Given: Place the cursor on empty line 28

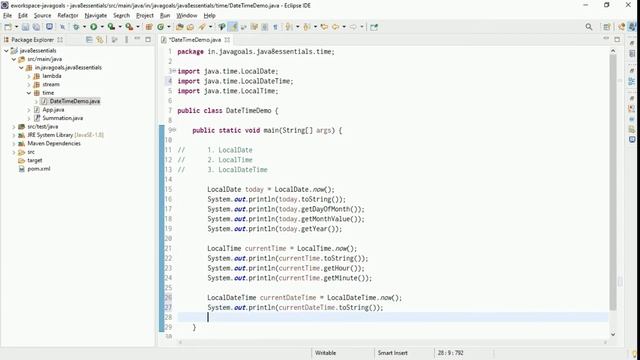Looking at the screenshot, I should (x=392, y=317).
